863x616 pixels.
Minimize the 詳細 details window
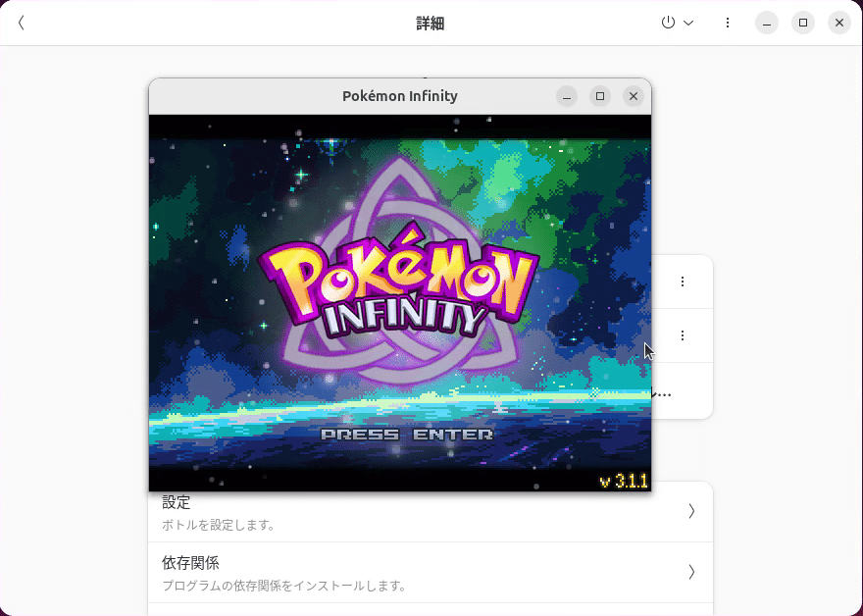click(x=767, y=23)
